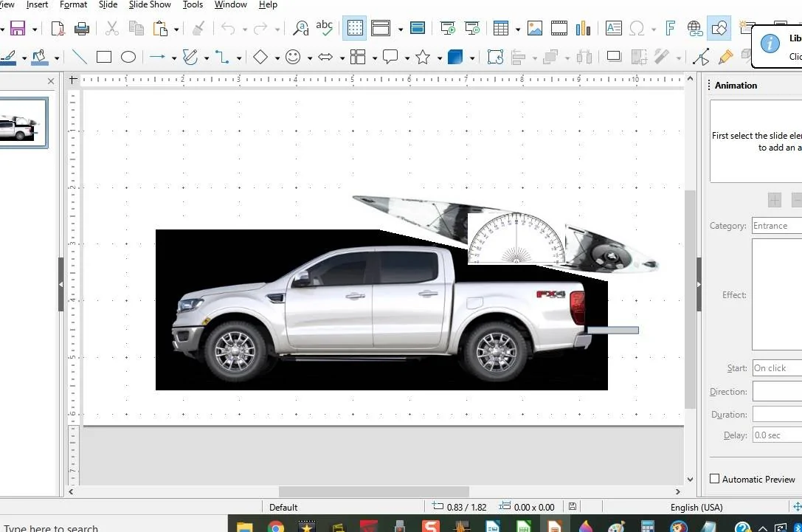Start slideshow from first slide

click(448, 28)
